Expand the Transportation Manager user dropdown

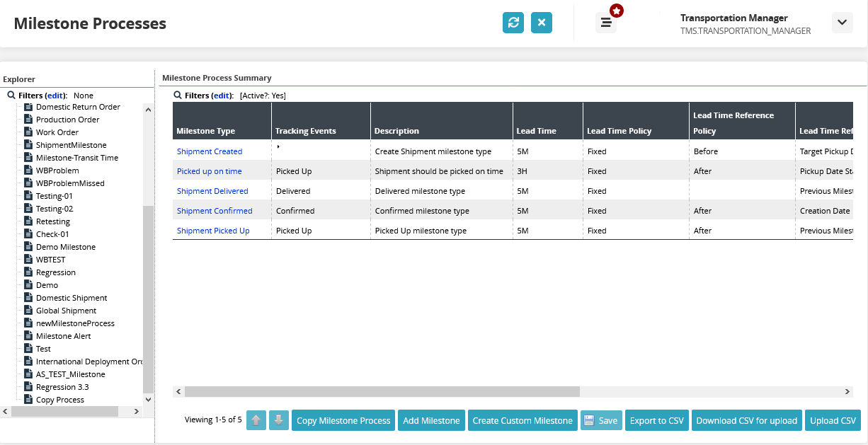tap(841, 23)
